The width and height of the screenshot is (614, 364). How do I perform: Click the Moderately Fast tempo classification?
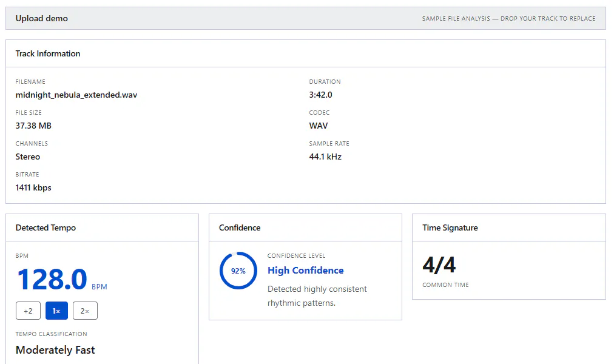click(55, 350)
